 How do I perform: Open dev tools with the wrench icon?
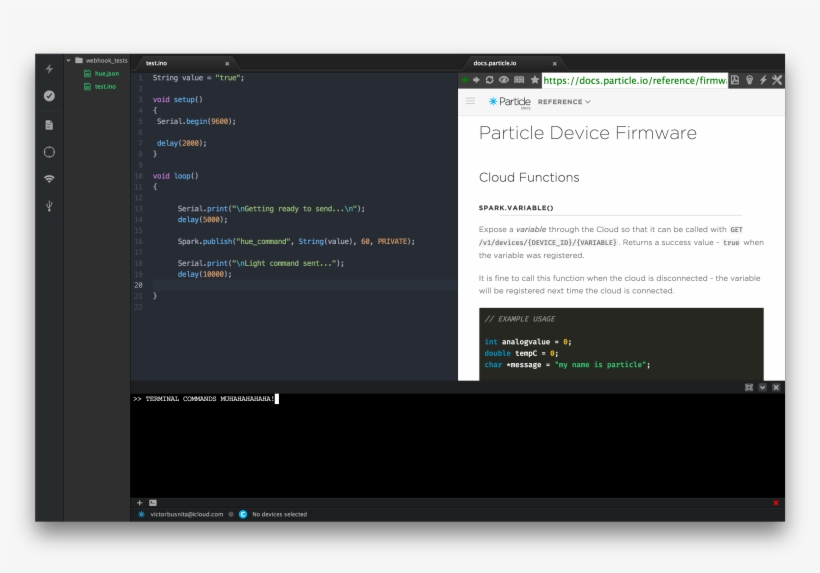pyautogui.click(x=777, y=80)
